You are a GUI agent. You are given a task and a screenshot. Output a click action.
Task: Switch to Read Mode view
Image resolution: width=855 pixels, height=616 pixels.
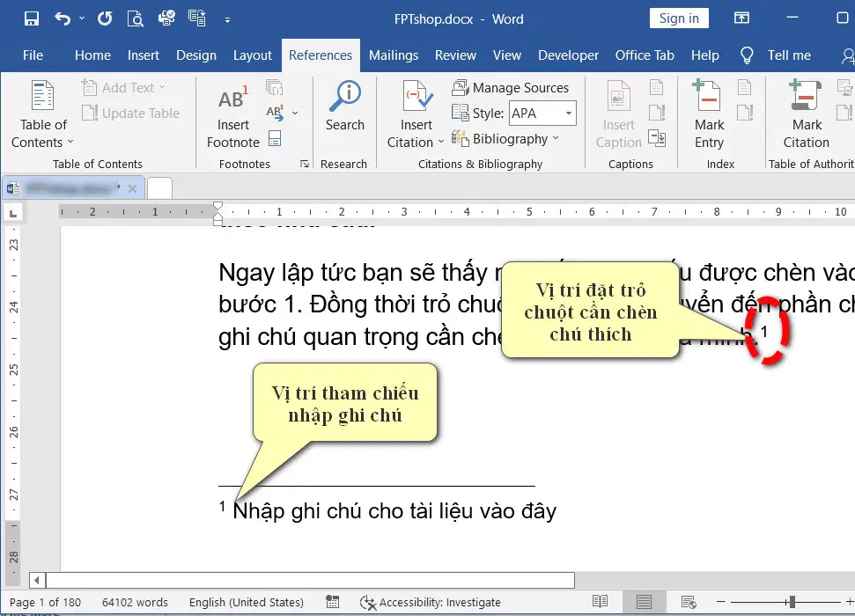click(600, 602)
